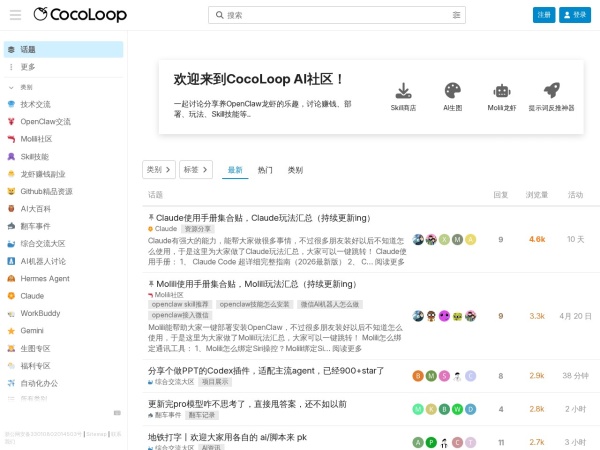Open 技术交流 category in sidebar
The width and height of the screenshot is (600, 450).
pyautogui.click(x=35, y=104)
